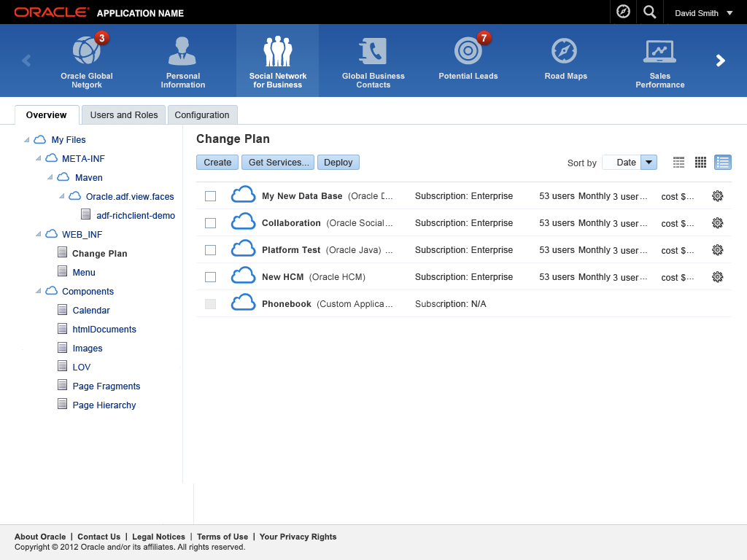
Task: Click cloud icon of Platform Test service
Action: pyautogui.click(x=243, y=249)
